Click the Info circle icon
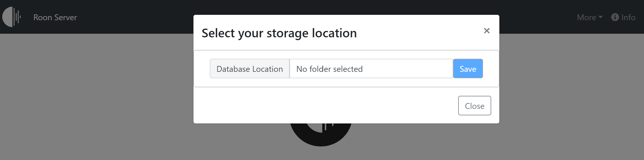Image resolution: width=644 pixels, height=160 pixels. [x=615, y=17]
